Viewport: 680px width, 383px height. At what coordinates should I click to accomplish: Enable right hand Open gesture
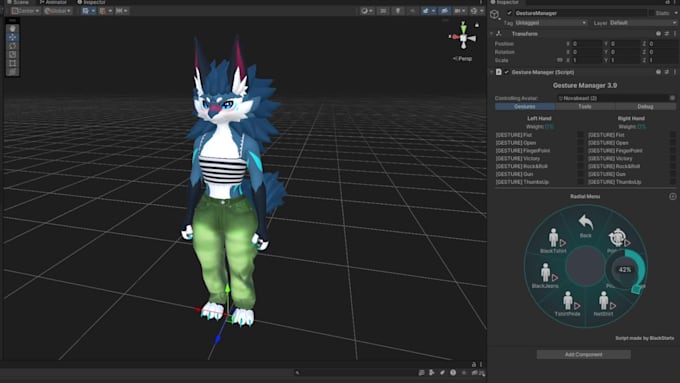click(673, 143)
